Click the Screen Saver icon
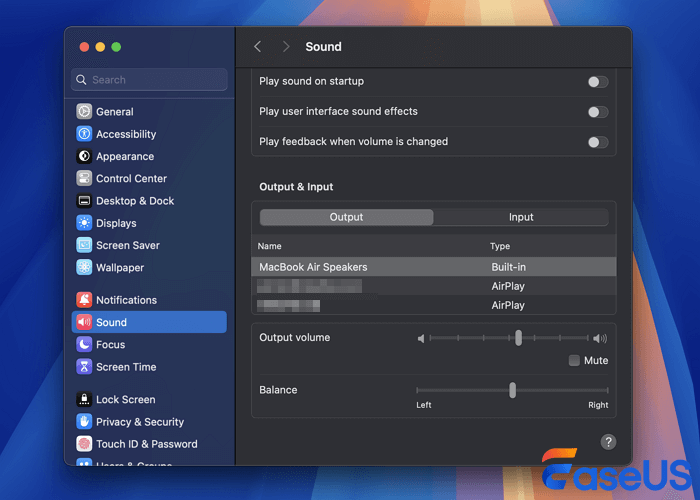 (x=84, y=245)
